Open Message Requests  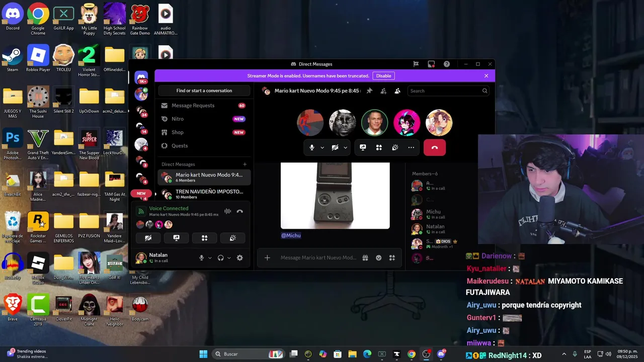(204, 106)
